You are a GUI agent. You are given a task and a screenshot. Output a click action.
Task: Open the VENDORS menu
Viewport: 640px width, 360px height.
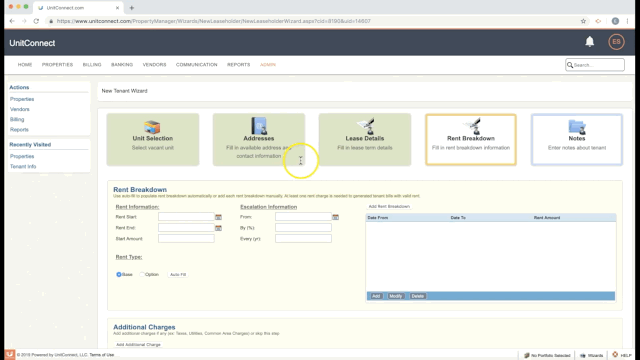point(154,65)
